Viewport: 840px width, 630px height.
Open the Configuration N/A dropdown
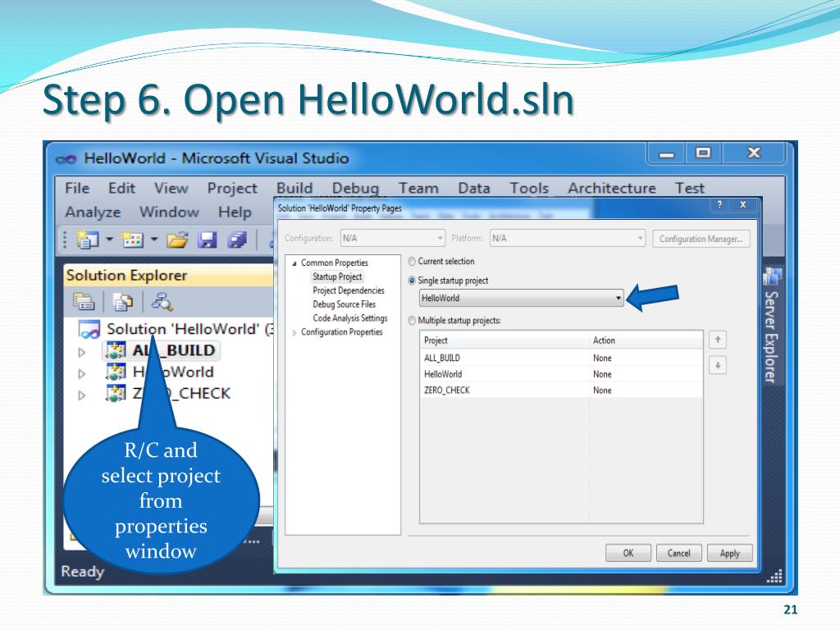point(393,238)
